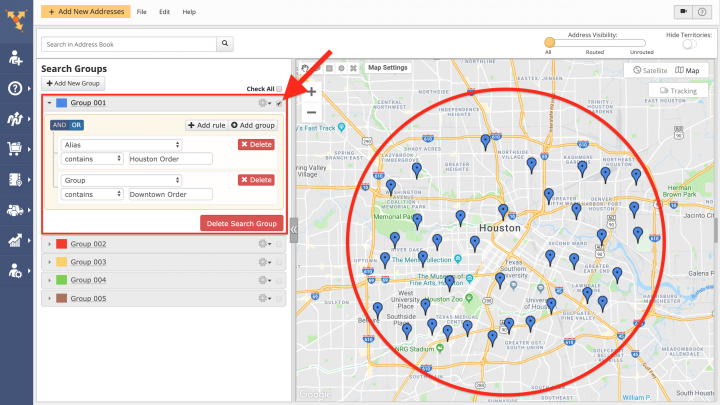Click Delete Search Group button
Viewport: 720px width, 405px height.
[242, 224]
